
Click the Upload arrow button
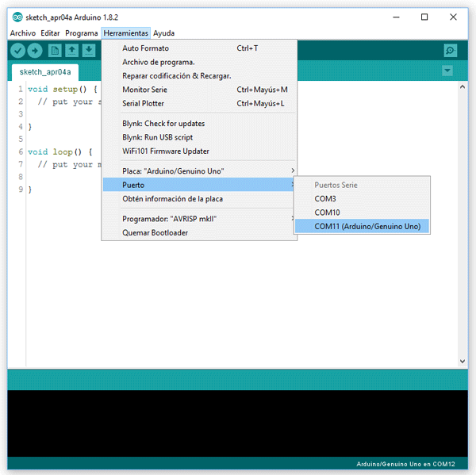(x=35, y=51)
